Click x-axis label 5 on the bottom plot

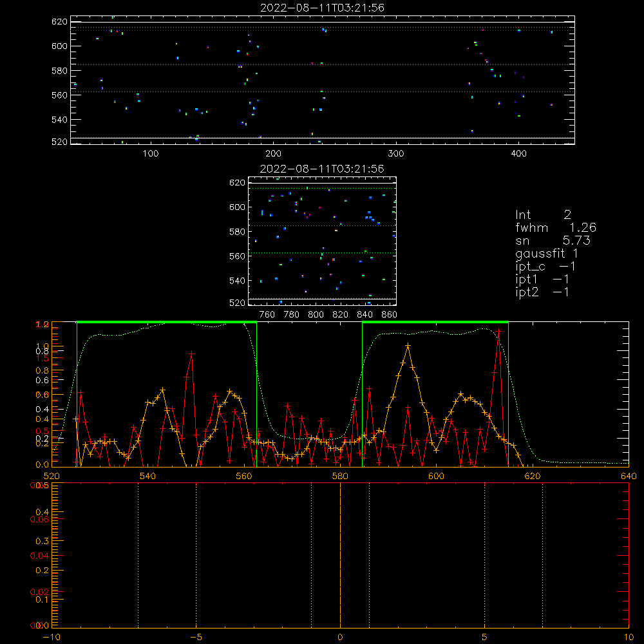[x=485, y=637]
